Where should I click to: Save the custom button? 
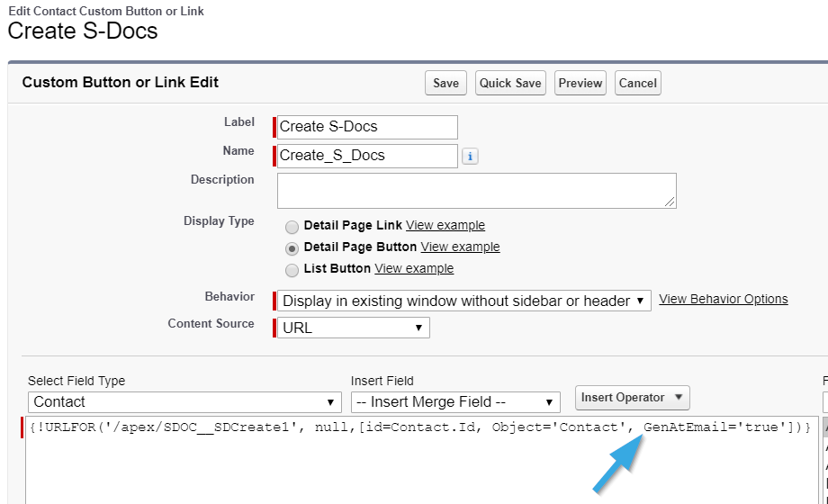[x=445, y=83]
